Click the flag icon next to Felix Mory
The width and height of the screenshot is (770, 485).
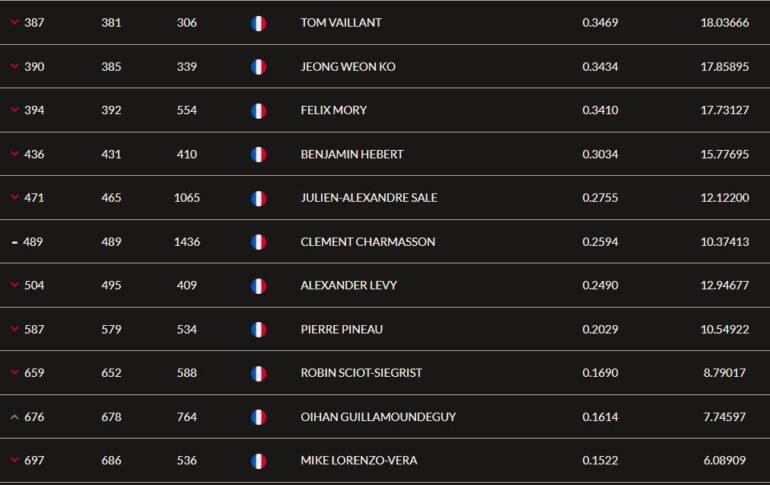[x=258, y=111]
